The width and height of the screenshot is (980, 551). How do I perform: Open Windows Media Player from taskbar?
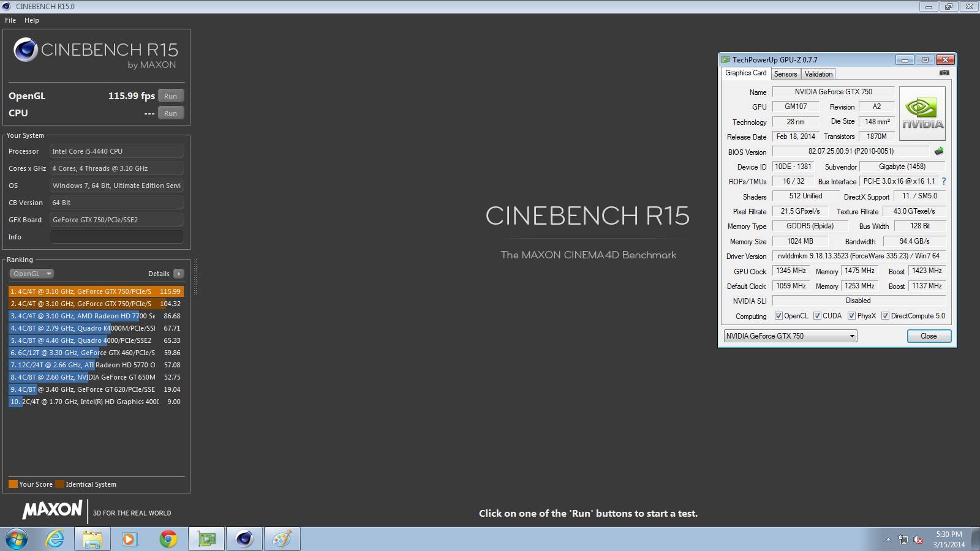pyautogui.click(x=129, y=539)
